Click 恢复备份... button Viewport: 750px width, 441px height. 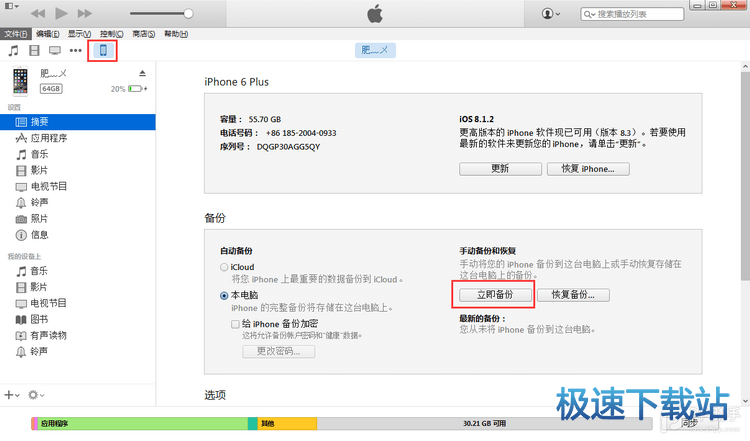click(x=573, y=295)
